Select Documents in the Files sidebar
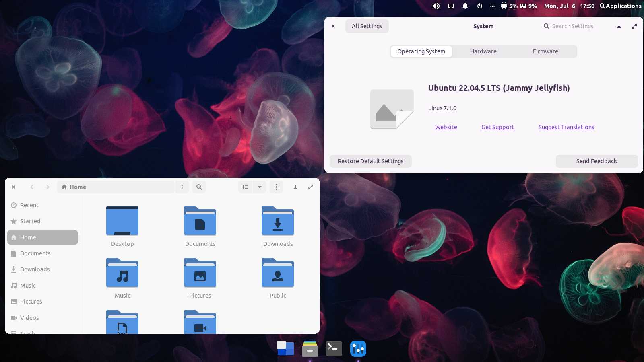This screenshot has height=362, width=644. [43, 253]
